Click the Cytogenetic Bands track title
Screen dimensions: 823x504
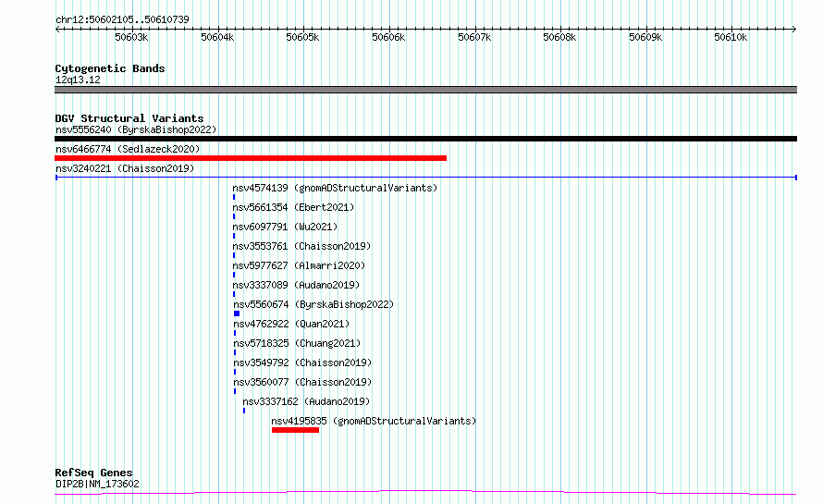click(110, 68)
